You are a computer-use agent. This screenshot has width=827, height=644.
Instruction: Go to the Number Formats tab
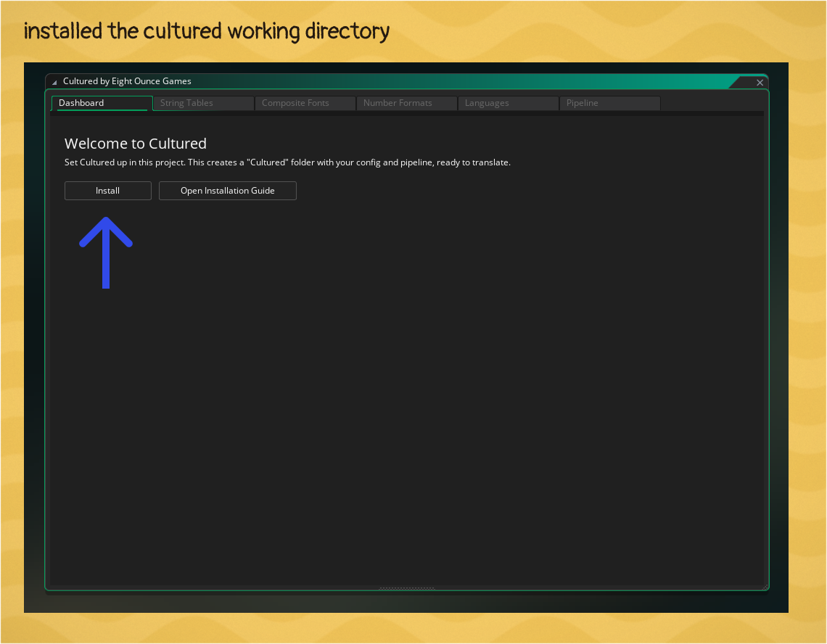click(407, 103)
